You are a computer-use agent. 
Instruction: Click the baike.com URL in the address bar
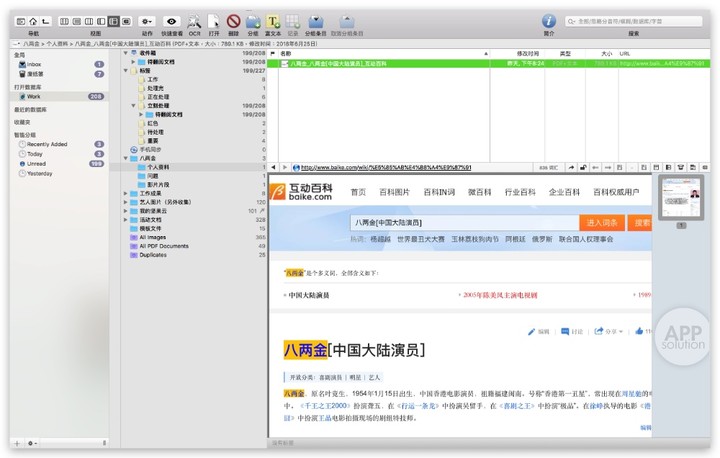(386, 168)
